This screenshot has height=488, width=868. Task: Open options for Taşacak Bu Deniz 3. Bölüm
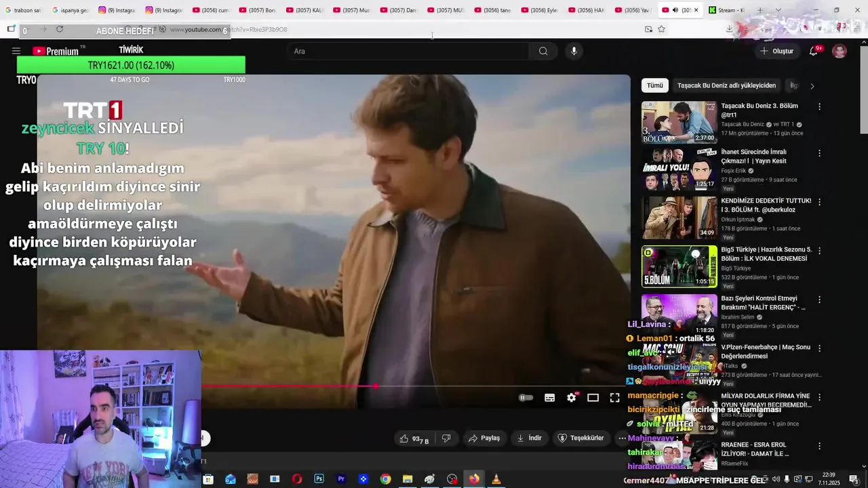click(x=819, y=106)
